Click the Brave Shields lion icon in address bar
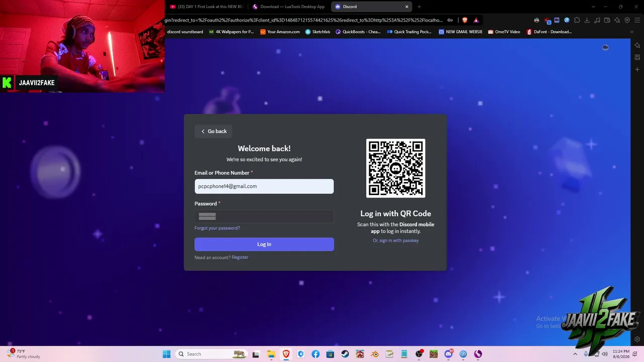This screenshot has height=362, width=644. pos(464,20)
